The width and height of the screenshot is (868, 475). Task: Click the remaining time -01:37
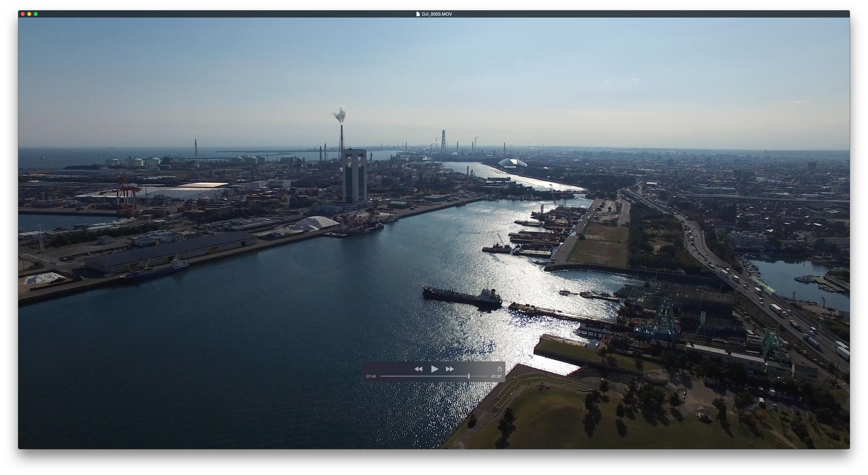(x=496, y=376)
